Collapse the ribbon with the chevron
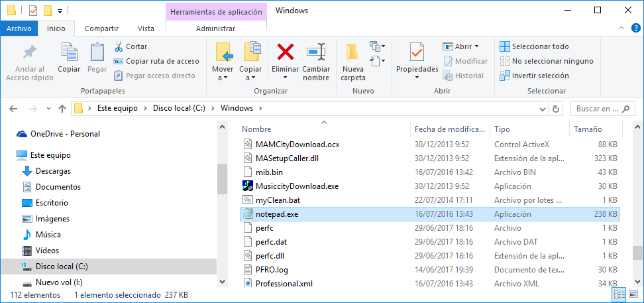This screenshot has width=644, height=303. point(621,28)
